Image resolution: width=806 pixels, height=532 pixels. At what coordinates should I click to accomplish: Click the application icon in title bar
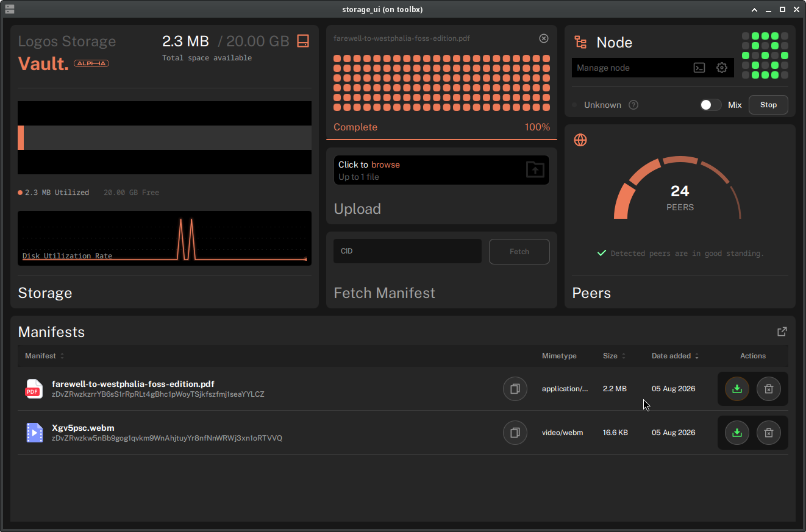9,9
